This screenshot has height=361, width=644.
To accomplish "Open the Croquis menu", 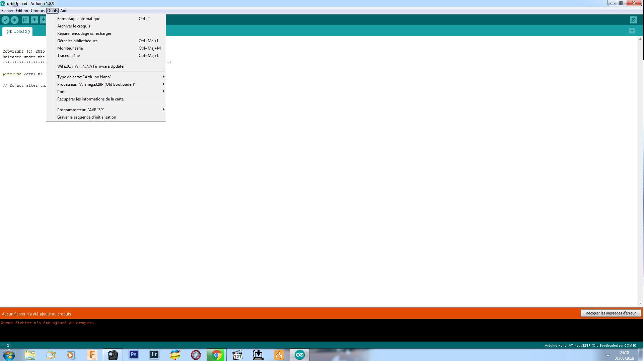I will pos(38,11).
